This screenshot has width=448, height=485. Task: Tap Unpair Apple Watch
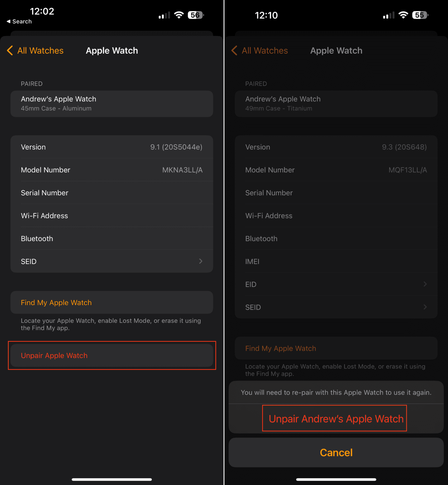tap(112, 355)
